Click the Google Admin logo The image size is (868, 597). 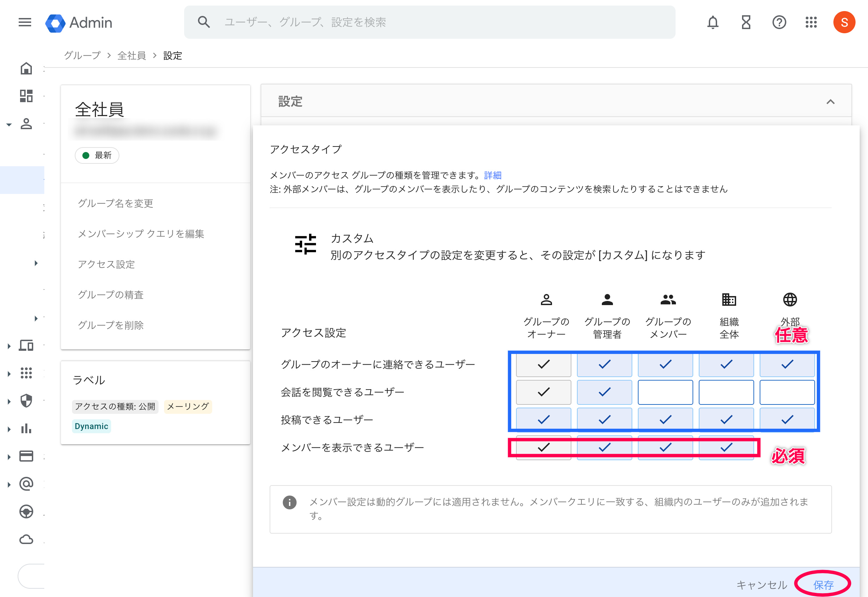79,23
